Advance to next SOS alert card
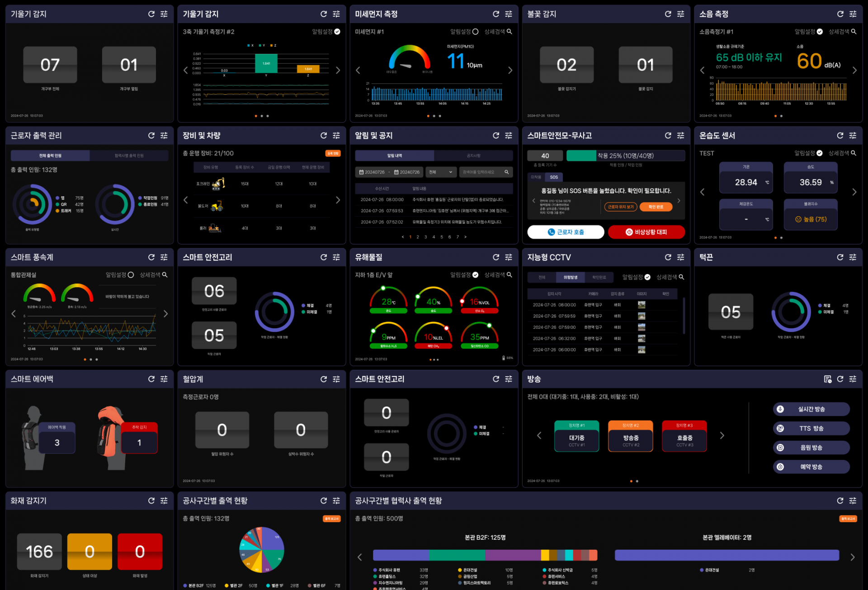 click(679, 201)
